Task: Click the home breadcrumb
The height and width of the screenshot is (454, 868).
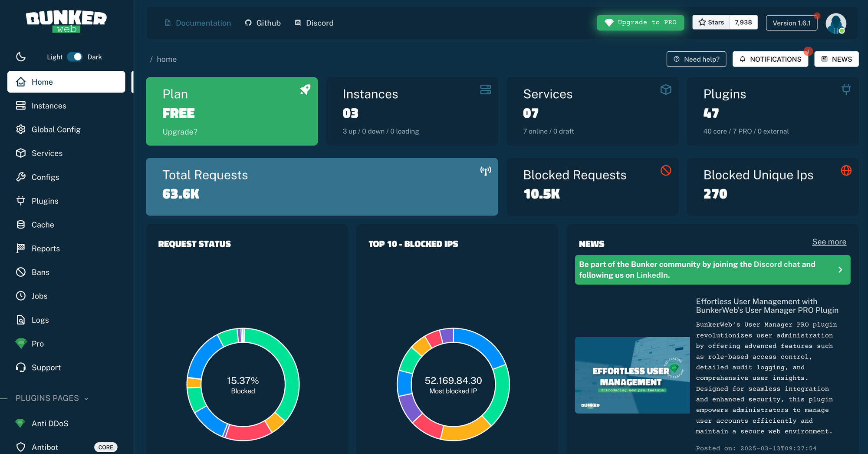Action: 167,59
